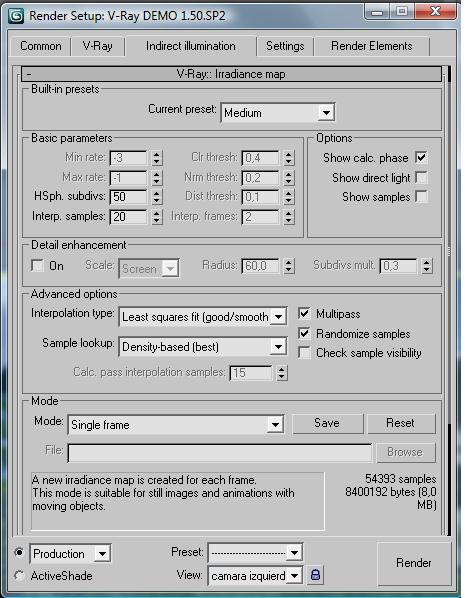Click the lock view icon

pos(315,574)
